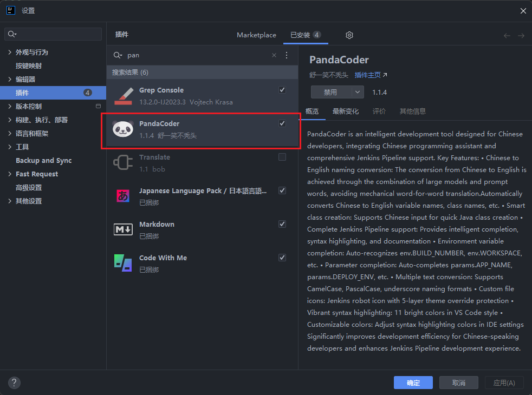Open plugin settings gear icon
The height and width of the screenshot is (395, 532).
[x=349, y=35]
